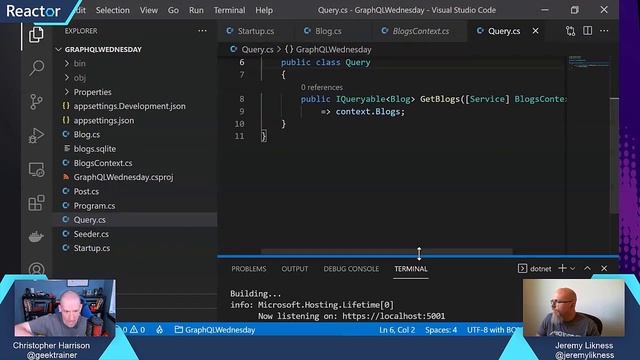Switch to the Blog.cs editor tab
This screenshot has width=640, height=360.
328,31
